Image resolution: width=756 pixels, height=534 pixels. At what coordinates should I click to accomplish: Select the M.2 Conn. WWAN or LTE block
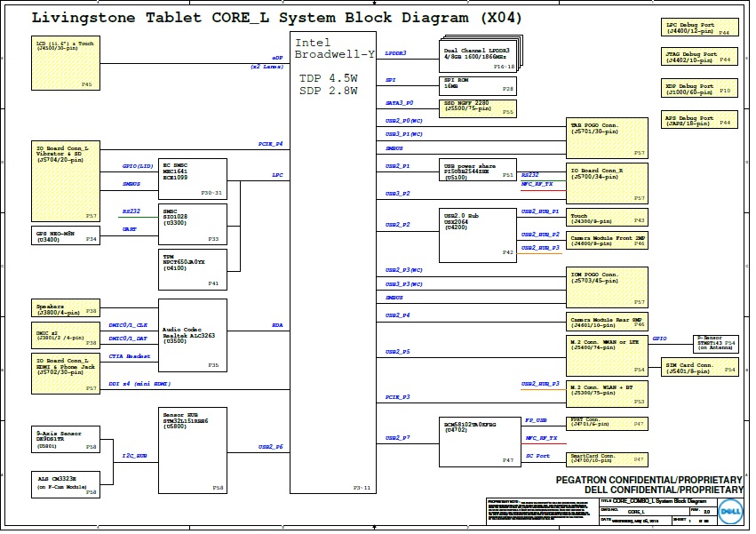coord(607,356)
